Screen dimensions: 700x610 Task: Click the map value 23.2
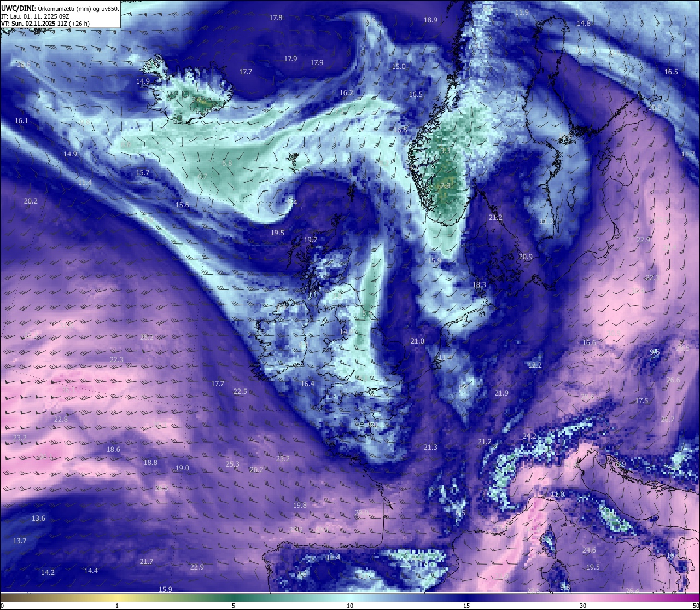20,438
